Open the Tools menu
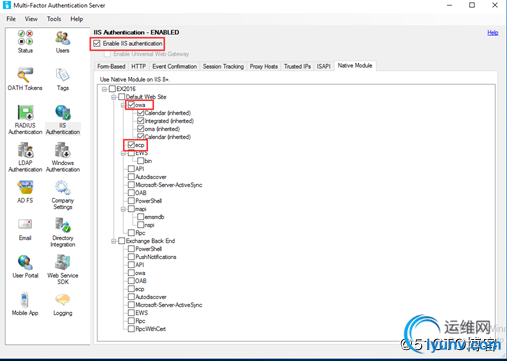This screenshot has width=507, height=361. point(54,19)
